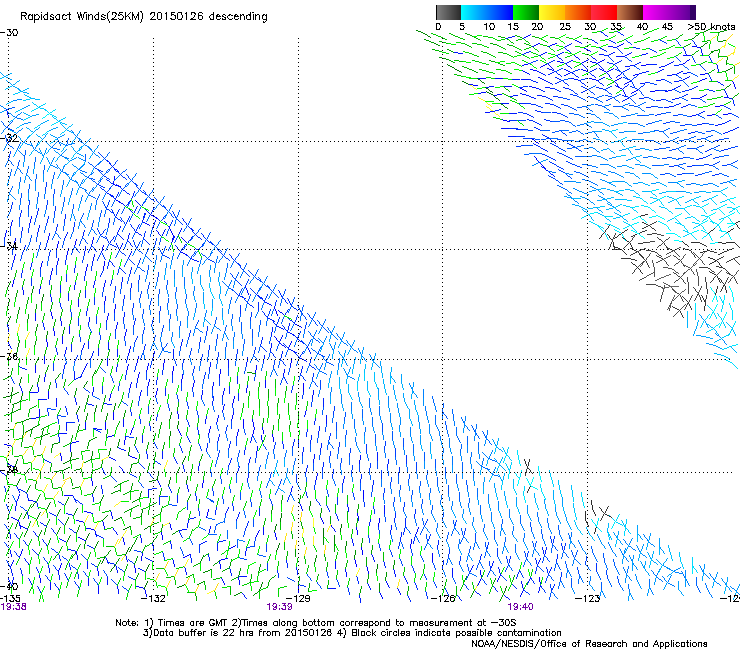This screenshot has height=650, width=740.
Task: Click the '-132' longitude axis label
Action: click(x=154, y=599)
